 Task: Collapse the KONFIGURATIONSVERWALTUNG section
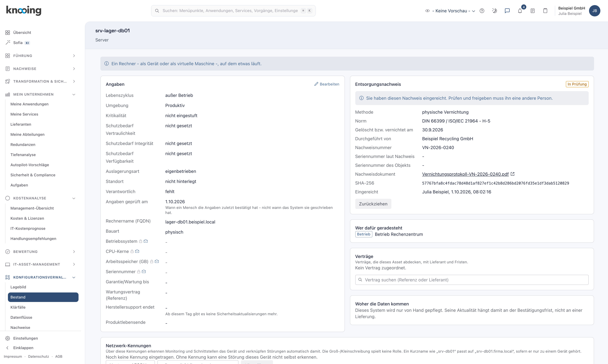click(x=40, y=277)
